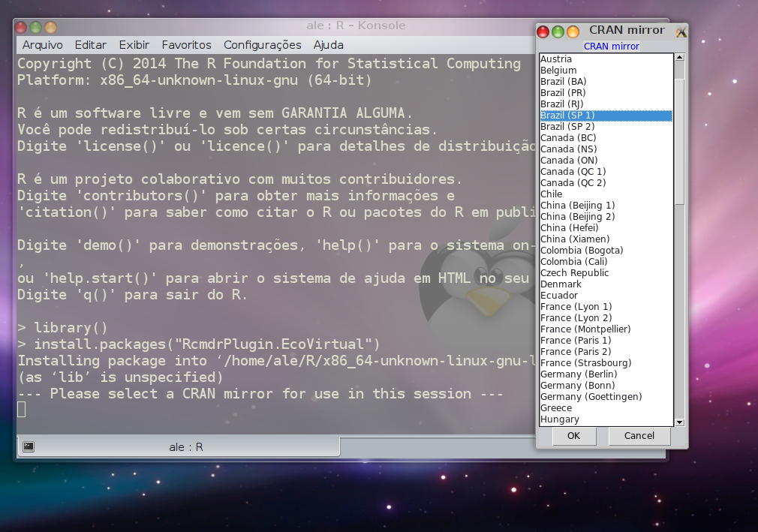Screen dimensions: 758x532
Task: Select Brazil (SP 2) mirror
Action: click(567, 127)
